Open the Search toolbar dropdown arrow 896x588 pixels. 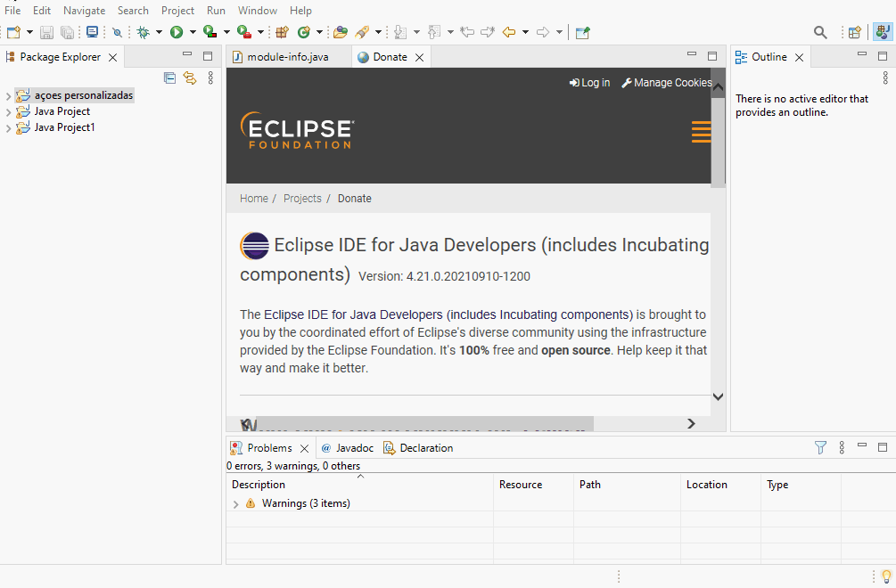click(x=378, y=33)
